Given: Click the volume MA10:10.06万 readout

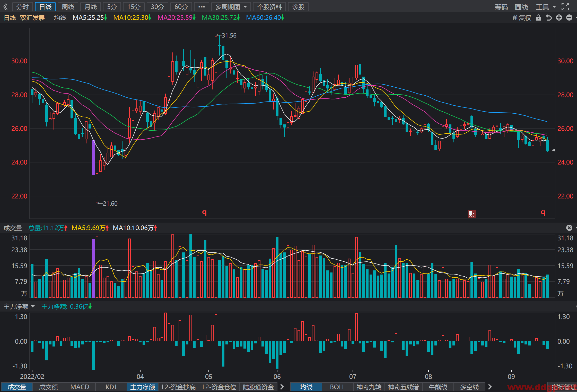Looking at the screenshot, I should [135, 228].
